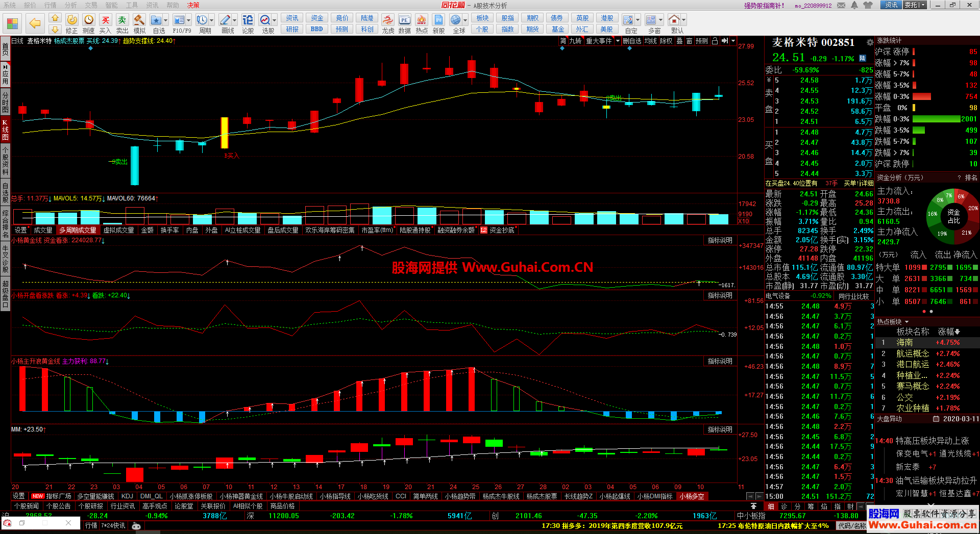Toggle 九转 indicator on the chart
The width and height of the screenshot is (980, 534).
pos(575,41)
